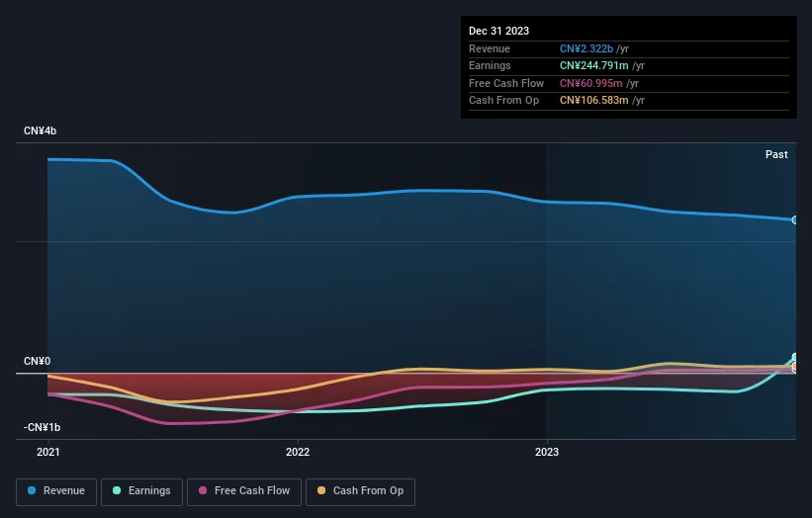Screen dimensions: 812x518
Task: Select the -CN¥1b y-axis label
Action: click(42, 427)
